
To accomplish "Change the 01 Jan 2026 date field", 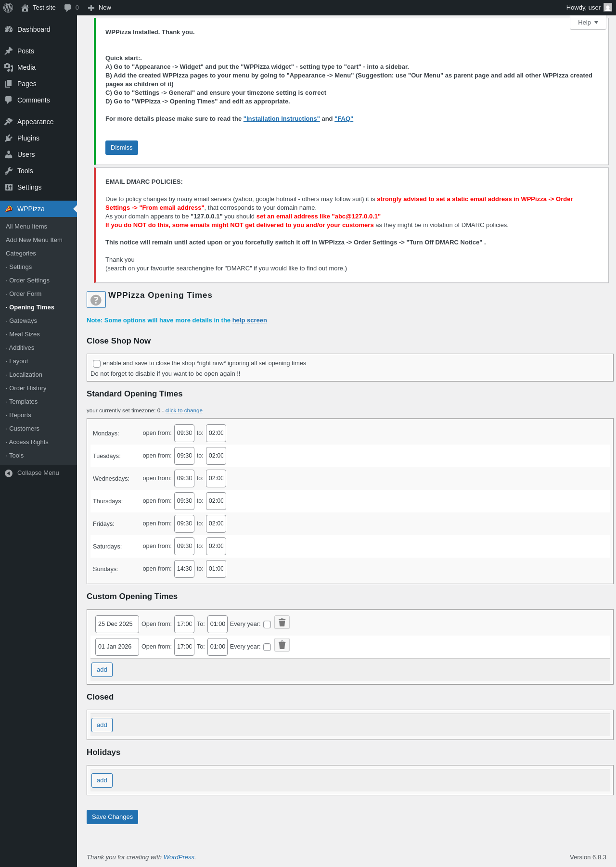I will coord(117,647).
